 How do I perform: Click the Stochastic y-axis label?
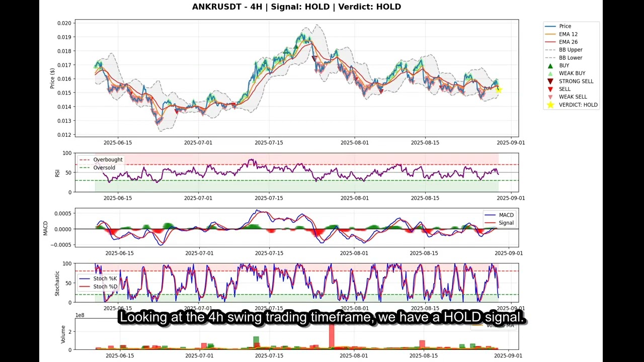57,283
